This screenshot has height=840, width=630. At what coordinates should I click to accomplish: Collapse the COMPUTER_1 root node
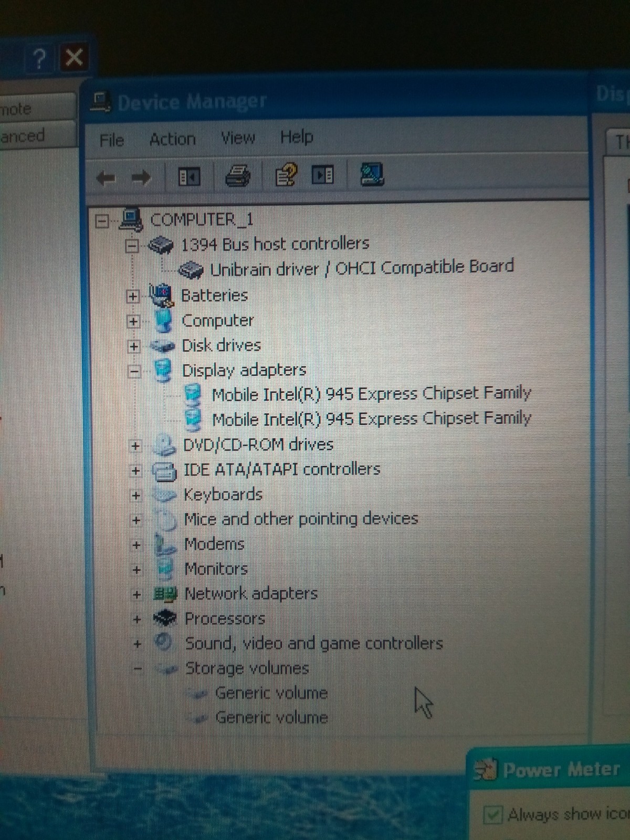(102, 221)
